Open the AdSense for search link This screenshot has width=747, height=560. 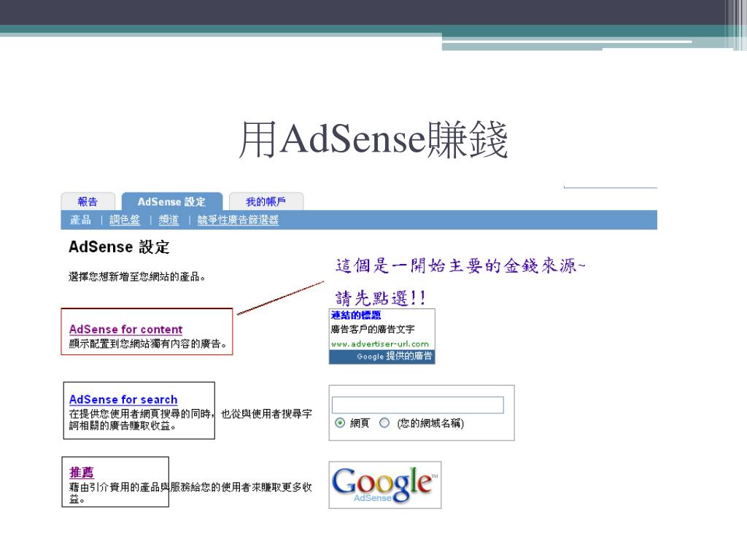[123, 399]
